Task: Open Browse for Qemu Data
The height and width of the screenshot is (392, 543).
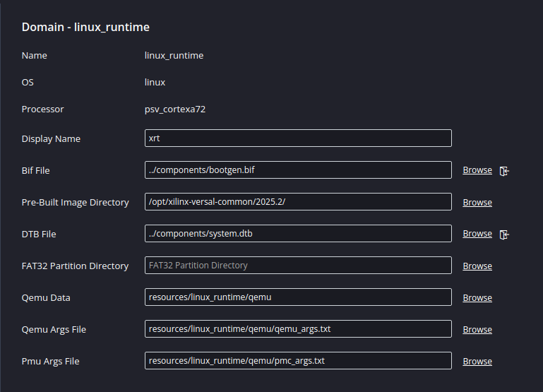Action: (x=477, y=297)
